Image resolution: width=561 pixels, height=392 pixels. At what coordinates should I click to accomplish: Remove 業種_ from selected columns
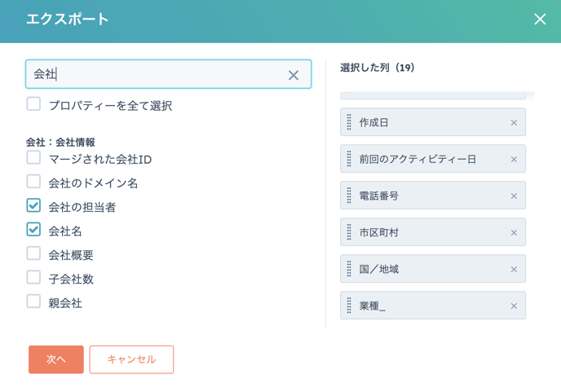point(514,306)
